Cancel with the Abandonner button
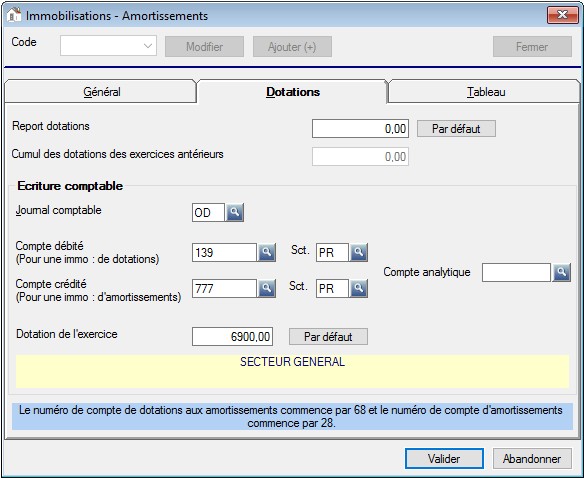584x478 pixels. 532,459
